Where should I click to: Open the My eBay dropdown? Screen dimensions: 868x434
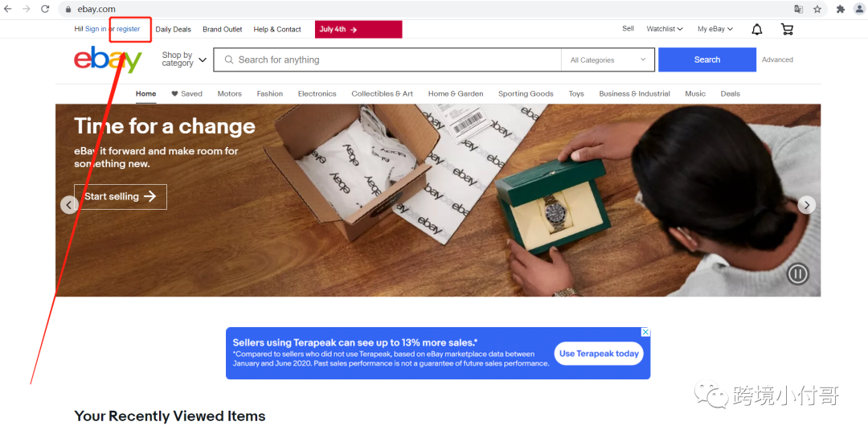coord(715,29)
